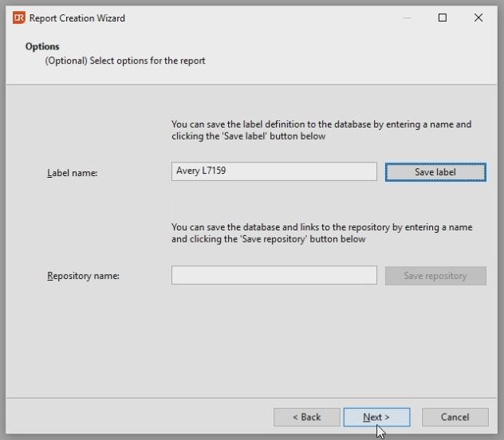The width and height of the screenshot is (504, 440).
Task: Click the Label name input field
Action: tap(274, 171)
